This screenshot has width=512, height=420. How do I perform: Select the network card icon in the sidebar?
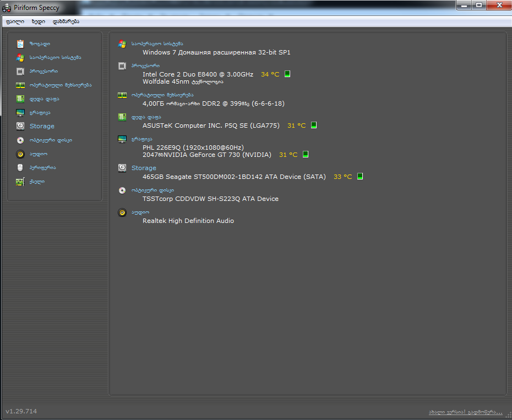pos(20,182)
